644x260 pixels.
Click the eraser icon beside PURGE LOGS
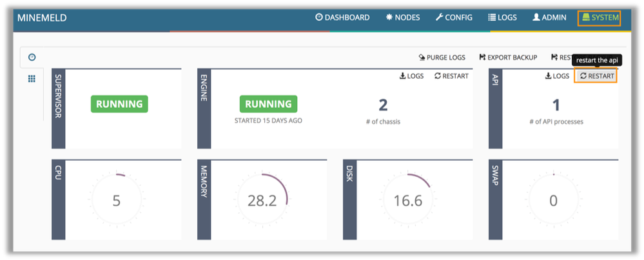coord(422,57)
